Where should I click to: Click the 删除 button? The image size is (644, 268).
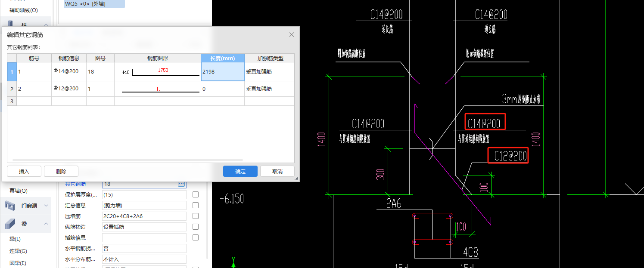(x=61, y=171)
